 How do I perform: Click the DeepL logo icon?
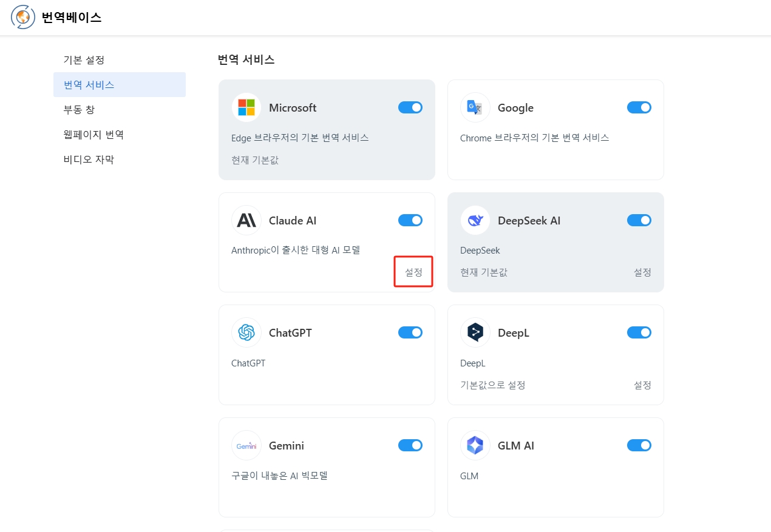(475, 332)
